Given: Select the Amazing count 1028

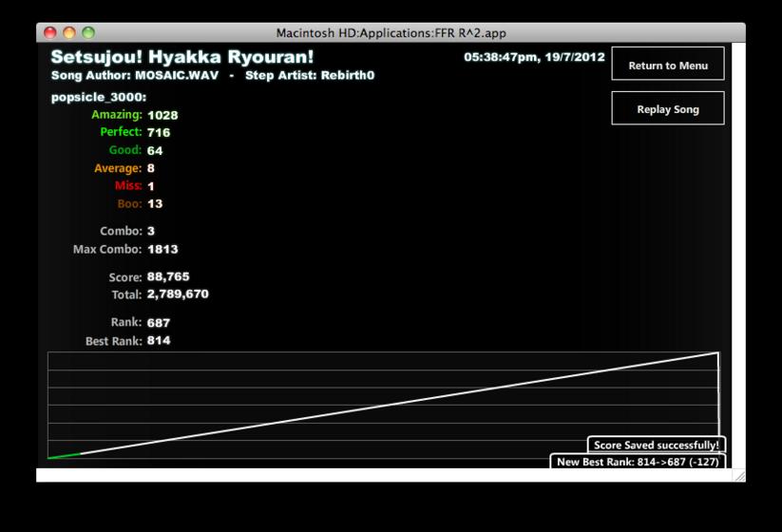Looking at the screenshot, I should 162,115.
